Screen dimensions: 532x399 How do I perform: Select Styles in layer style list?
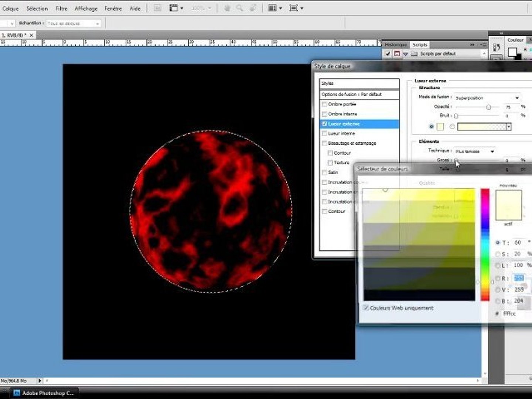coord(359,83)
